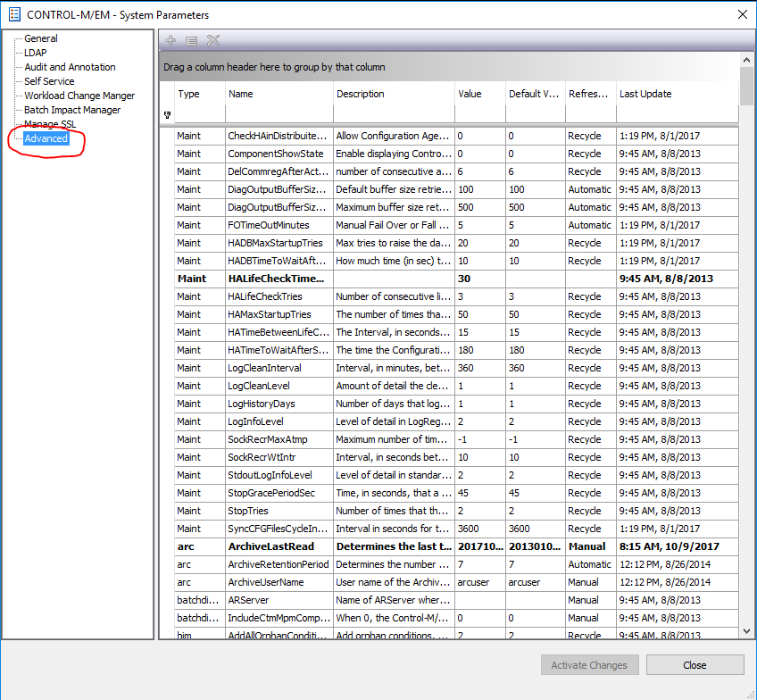Select the bold HALifeCheckTime parameter row
Screen dimensions: 757x700
tap(277, 279)
